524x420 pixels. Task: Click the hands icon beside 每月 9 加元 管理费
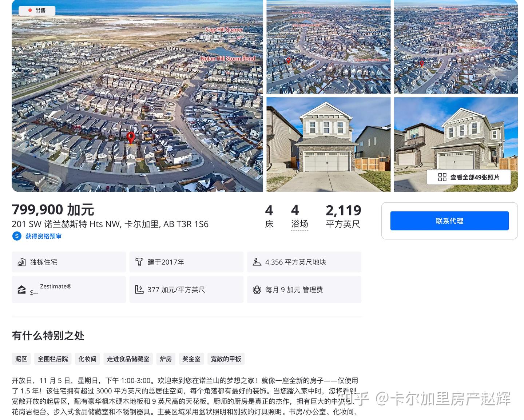coord(257,290)
